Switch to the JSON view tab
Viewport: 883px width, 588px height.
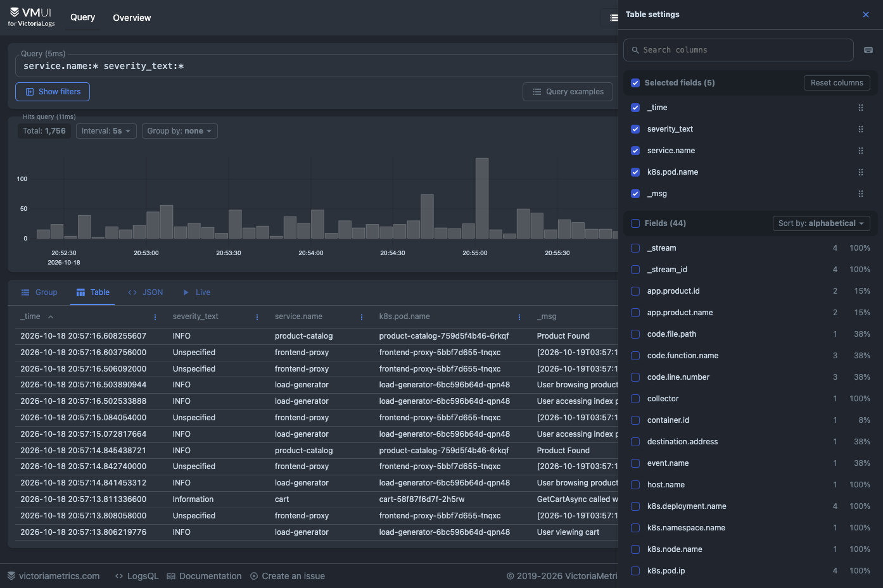click(146, 292)
